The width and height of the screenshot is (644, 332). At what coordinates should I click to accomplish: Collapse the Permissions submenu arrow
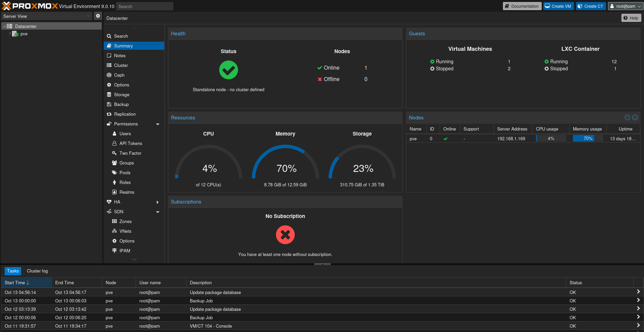[x=158, y=124]
